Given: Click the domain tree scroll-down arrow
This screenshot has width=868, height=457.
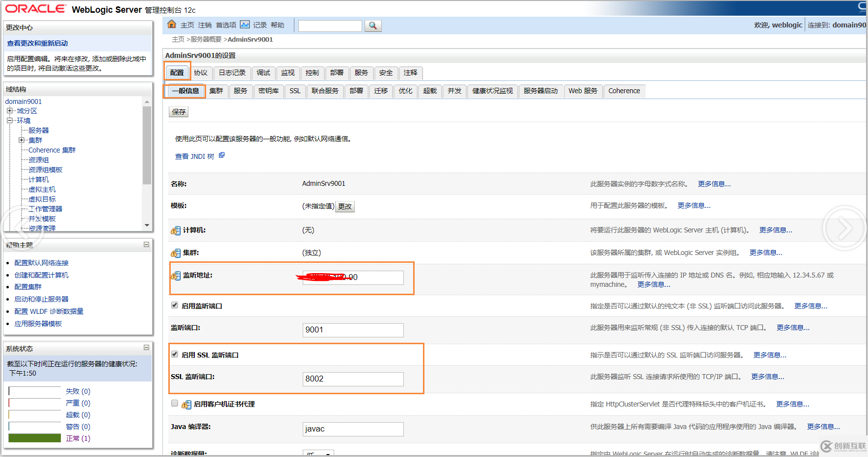Looking at the screenshot, I should click(x=147, y=226).
